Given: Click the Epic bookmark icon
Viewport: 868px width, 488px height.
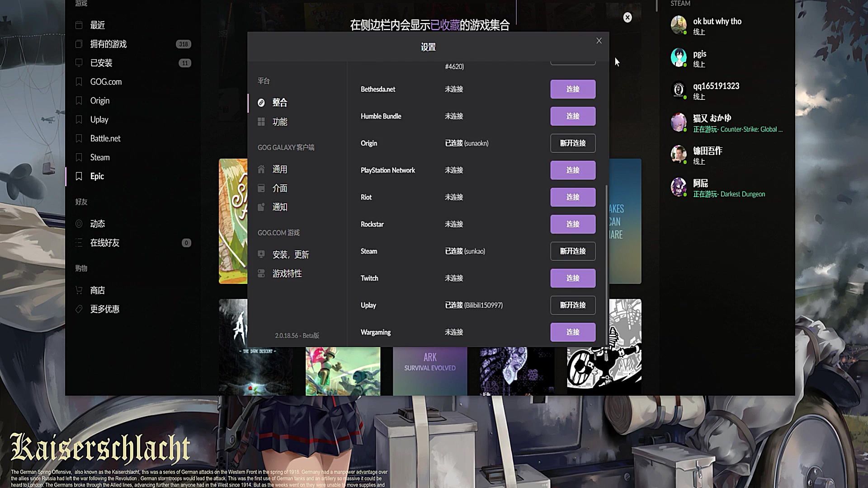Looking at the screenshot, I should coord(79,176).
